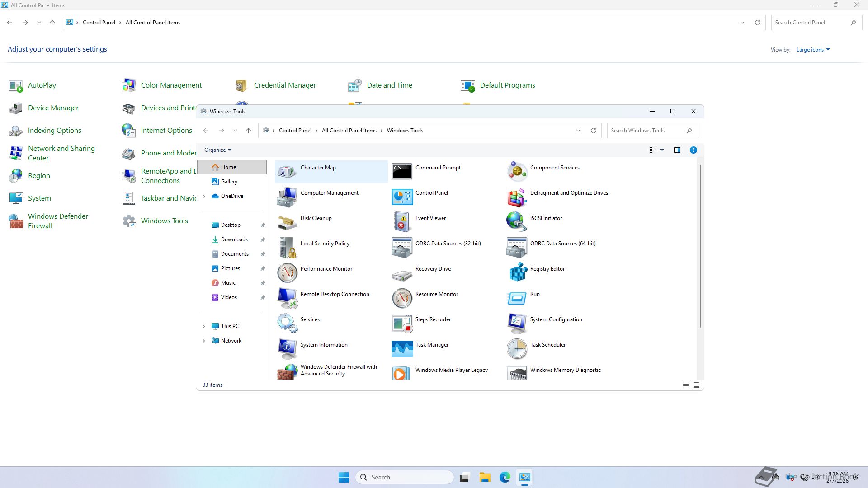Launch the Command Prompt icon

[402, 171]
